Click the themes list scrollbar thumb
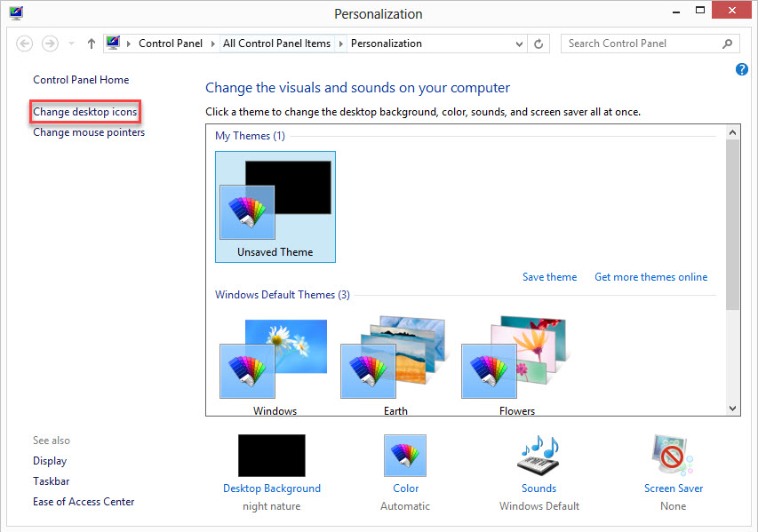This screenshot has height=532, width=758. [x=732, y=225]
